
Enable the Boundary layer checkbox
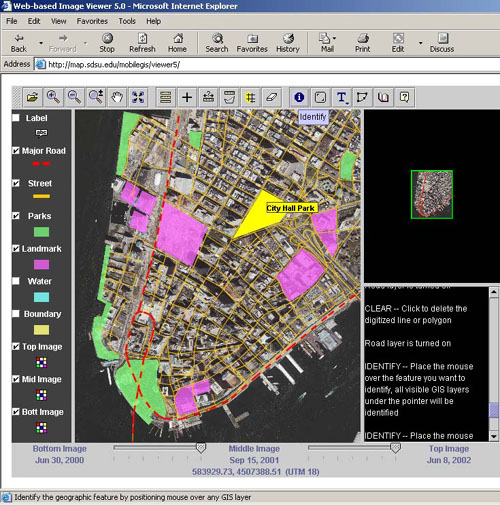point(16,314)
